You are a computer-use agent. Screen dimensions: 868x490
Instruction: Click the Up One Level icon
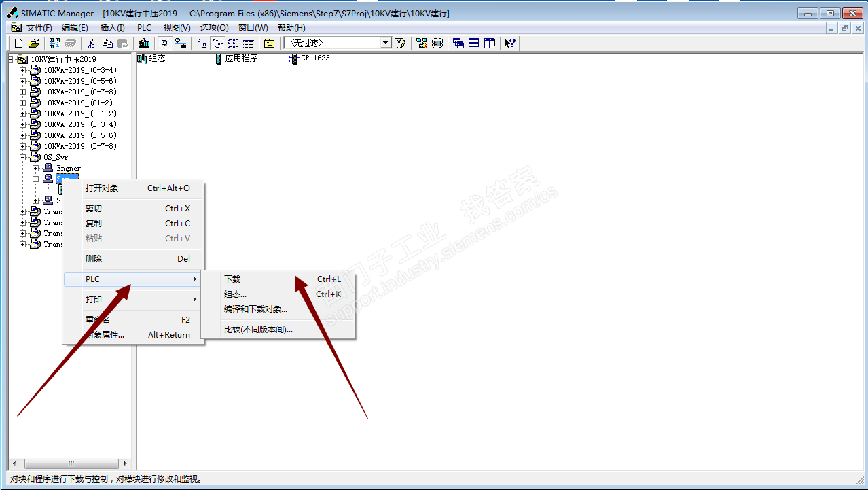pos(269,43)
